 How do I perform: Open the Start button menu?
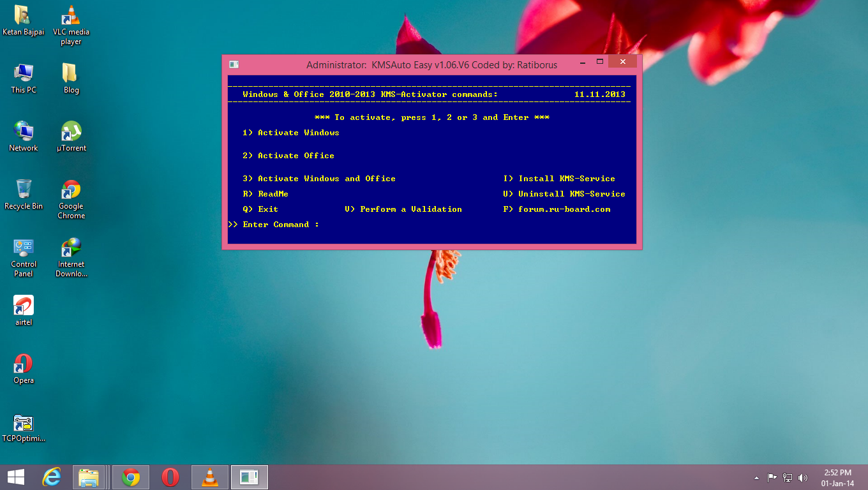(x=14, y=477)
